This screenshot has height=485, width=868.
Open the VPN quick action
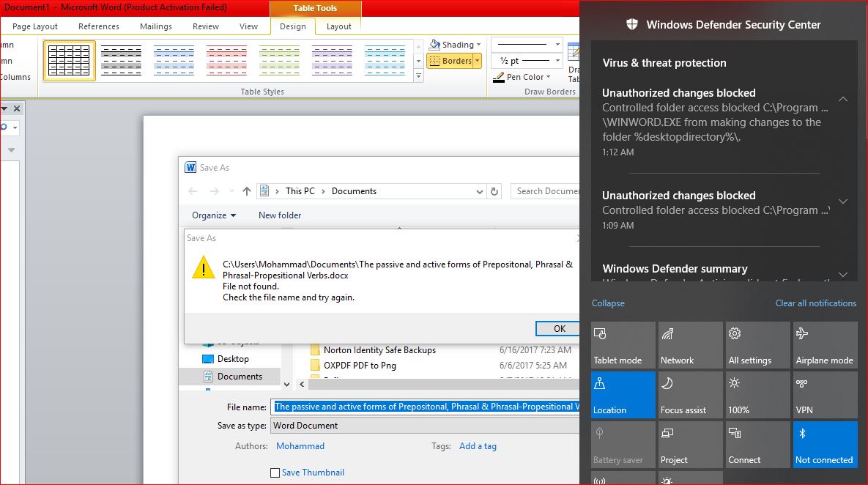click(826, 395)
